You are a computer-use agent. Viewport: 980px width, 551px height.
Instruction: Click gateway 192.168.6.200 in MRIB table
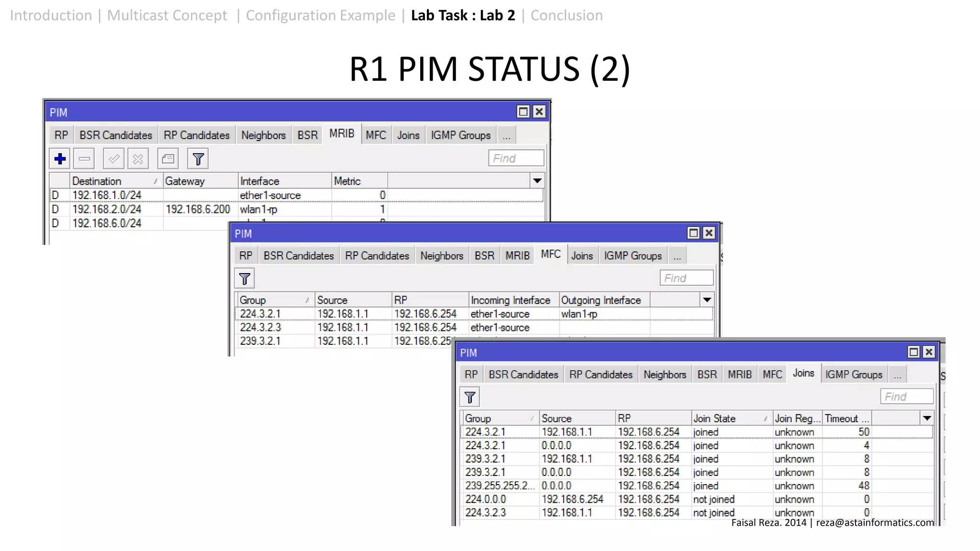198,209
